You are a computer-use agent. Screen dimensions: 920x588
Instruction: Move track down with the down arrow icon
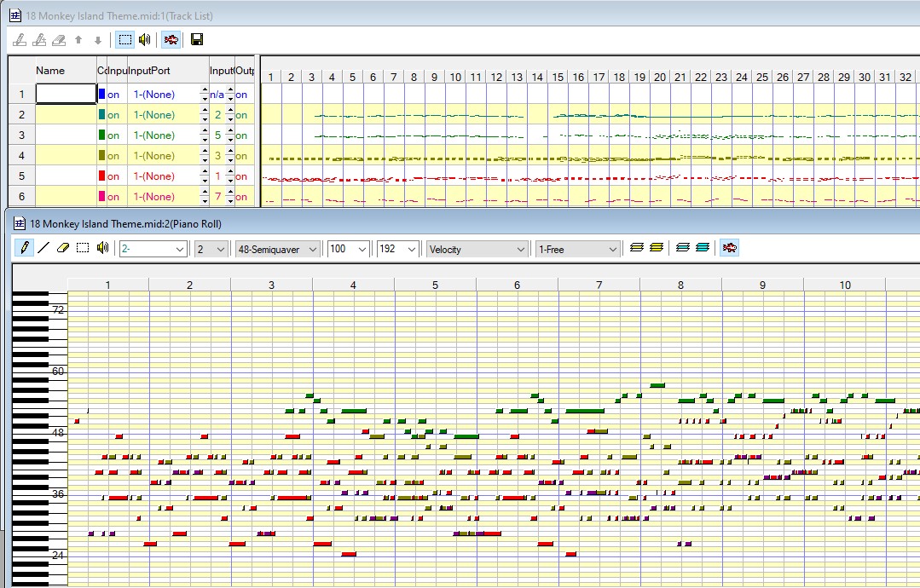(x=98, y=40)
